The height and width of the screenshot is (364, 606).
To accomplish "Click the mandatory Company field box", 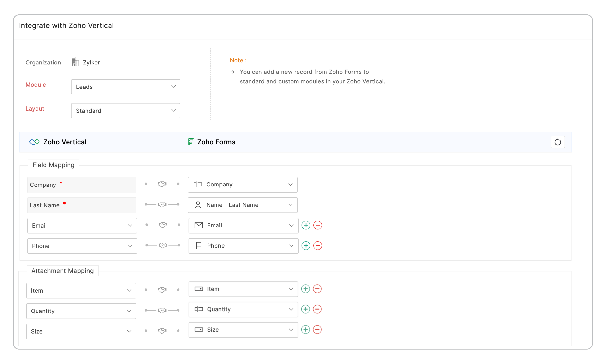I will (x=82, y=185).
